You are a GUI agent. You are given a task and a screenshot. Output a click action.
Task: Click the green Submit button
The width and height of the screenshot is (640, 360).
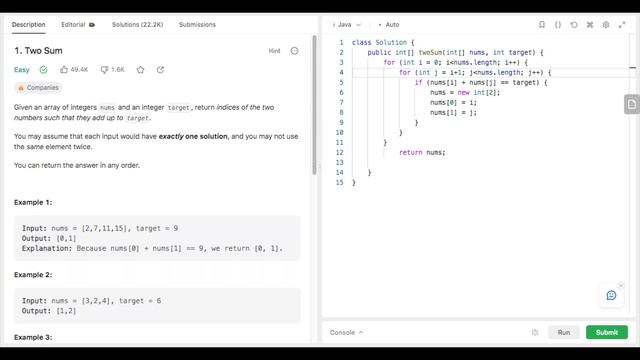607,332
